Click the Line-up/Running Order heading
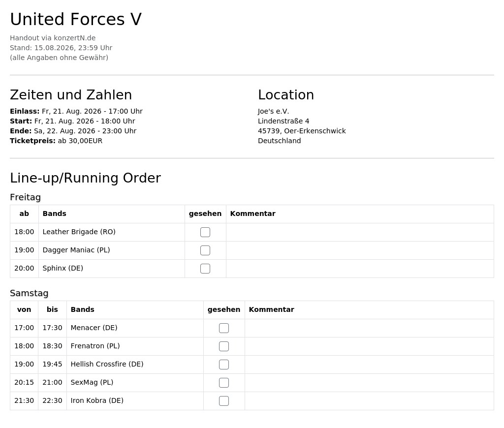Screen dimensions: 504x428 coord(86,178)
